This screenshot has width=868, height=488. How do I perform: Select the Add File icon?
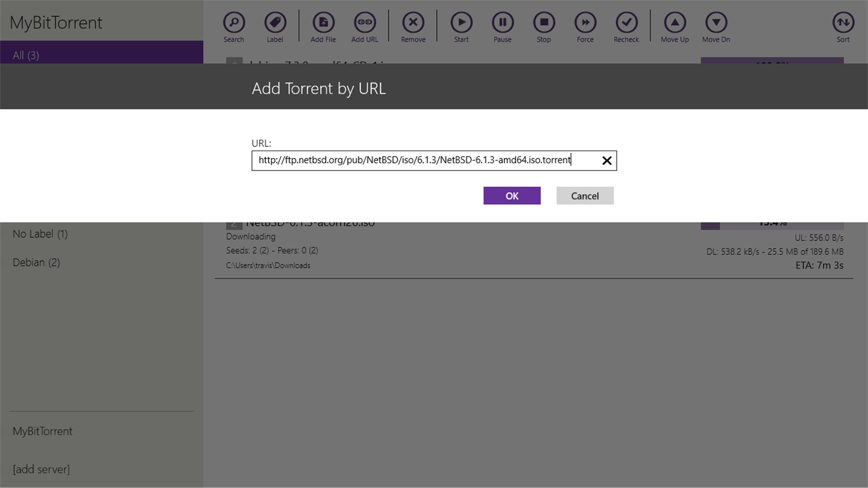(323, 23)
